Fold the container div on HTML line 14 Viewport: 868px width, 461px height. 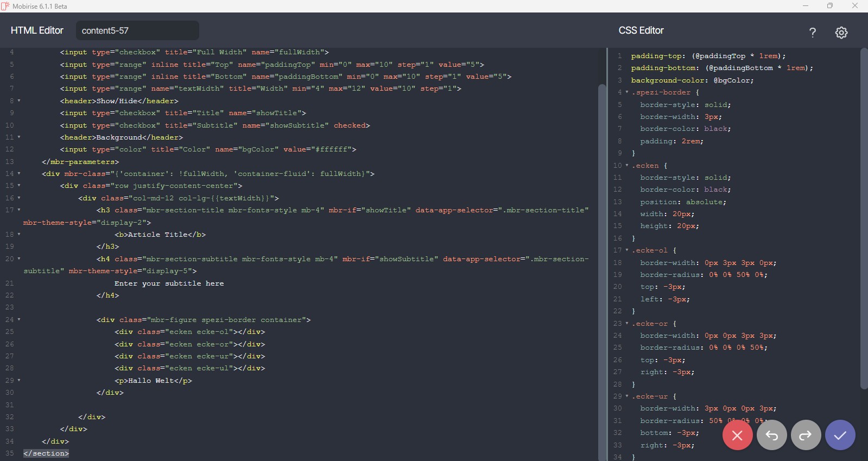pos(19,174)
